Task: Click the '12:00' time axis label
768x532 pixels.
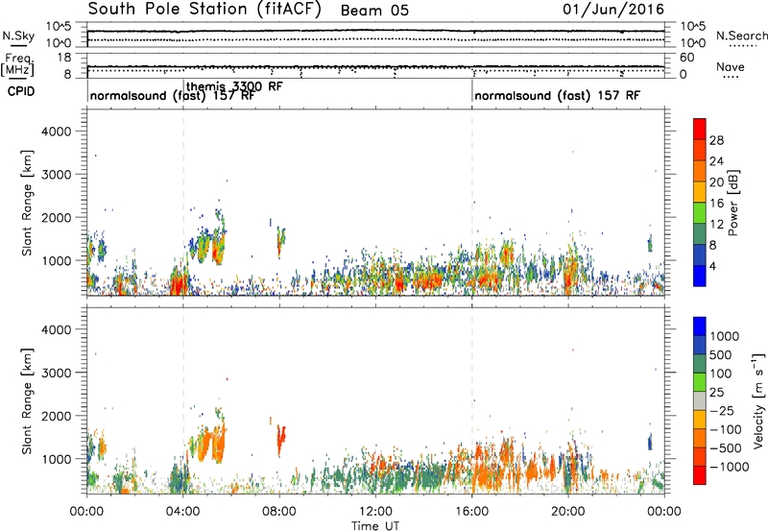Action: click(x=375, y=512)
